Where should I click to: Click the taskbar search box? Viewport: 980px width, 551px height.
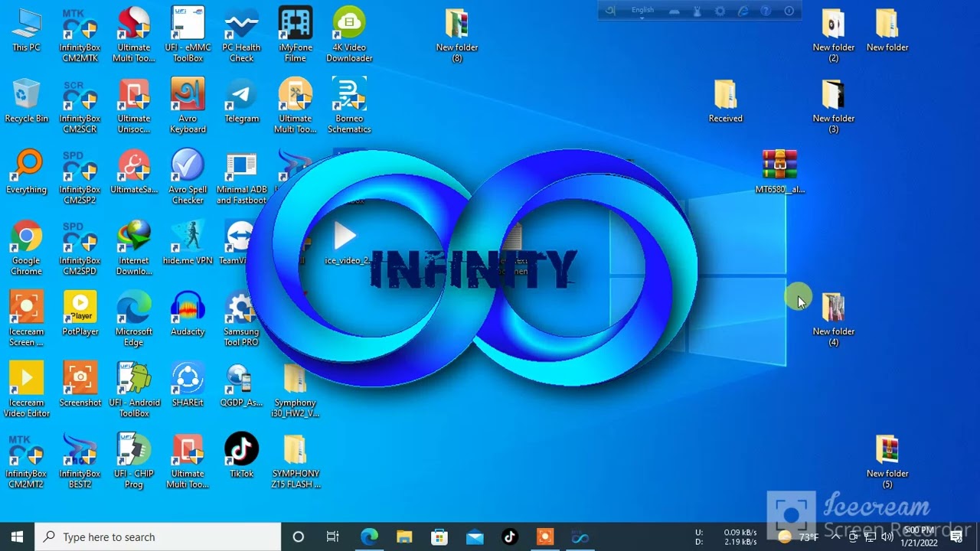click(x=158, y=537)
